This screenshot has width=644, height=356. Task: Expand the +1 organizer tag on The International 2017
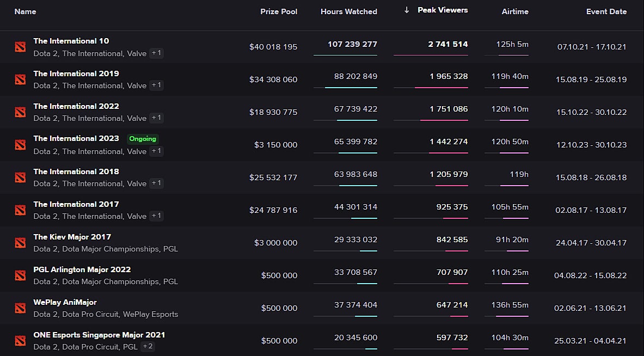coord(156,216)
